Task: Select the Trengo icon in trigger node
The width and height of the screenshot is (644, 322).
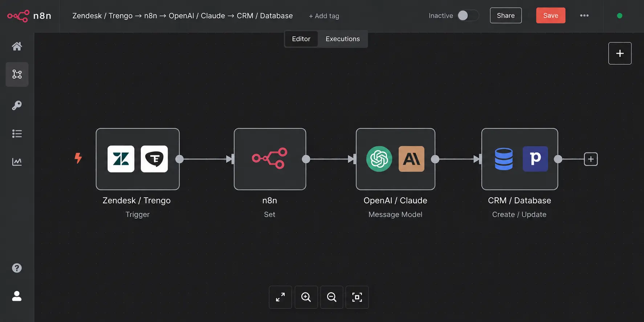Action: (x=154, y=159)
